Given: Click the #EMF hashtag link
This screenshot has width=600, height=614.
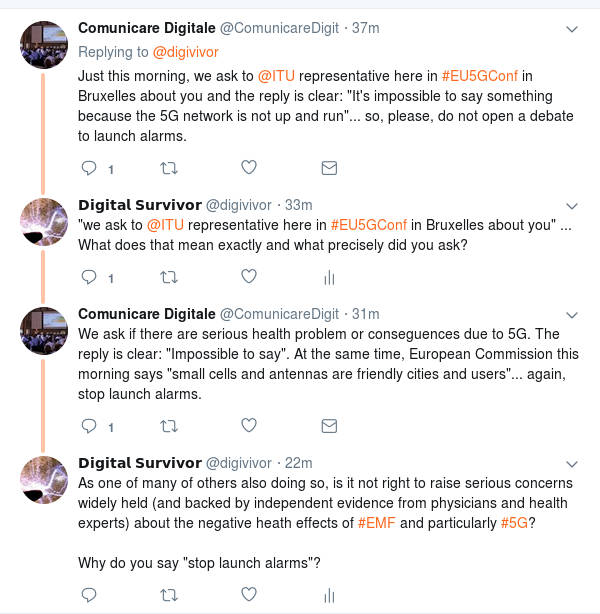Looking at the screenshot, I should tap(376, 523).
